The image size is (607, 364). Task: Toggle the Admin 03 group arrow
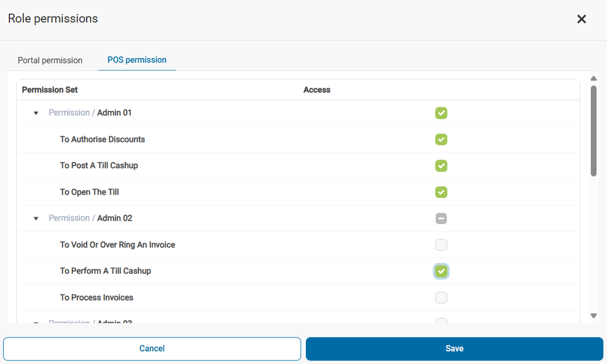[x=36, y=322]
